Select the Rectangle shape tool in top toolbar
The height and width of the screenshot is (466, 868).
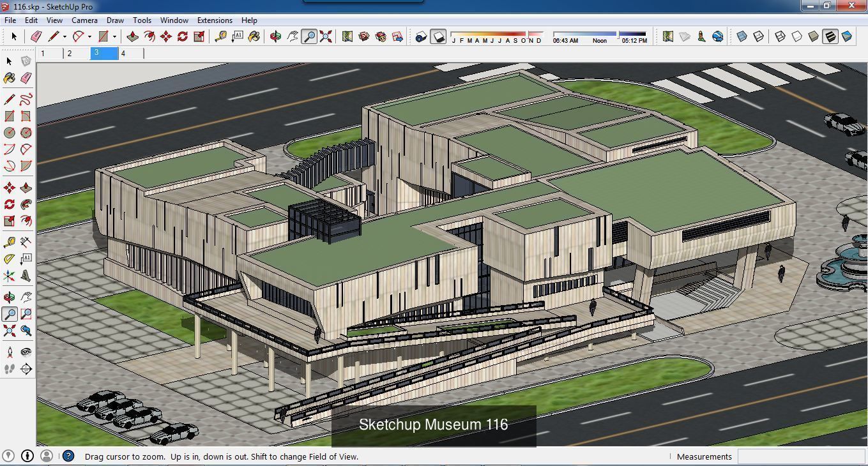103,36
